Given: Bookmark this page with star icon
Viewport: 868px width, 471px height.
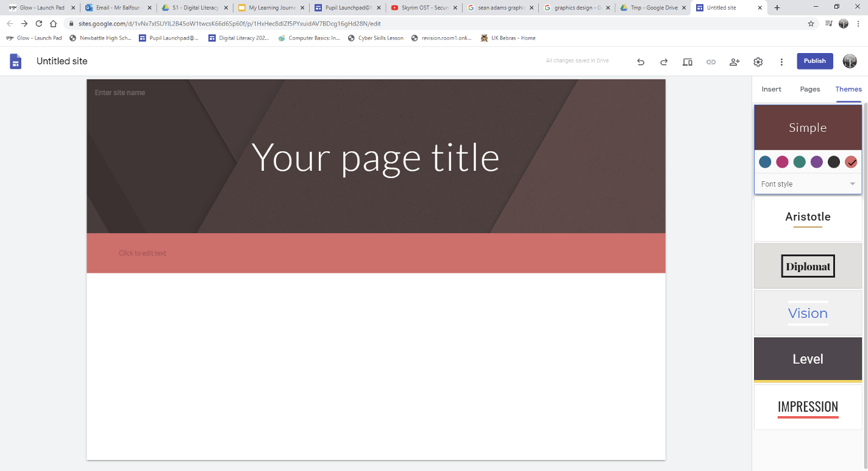Looking at the screenshot, I should [x=811, y=24].
